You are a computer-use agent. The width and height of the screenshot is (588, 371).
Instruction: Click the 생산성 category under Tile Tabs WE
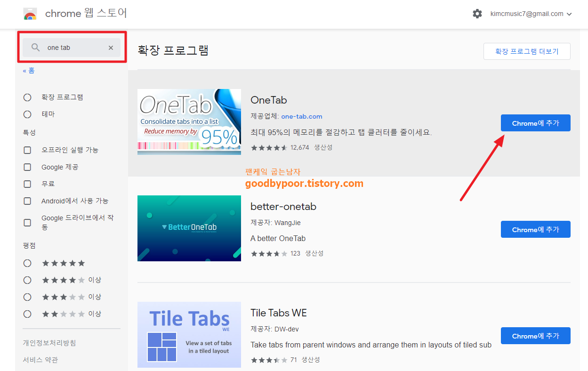(x=311, y=360)
